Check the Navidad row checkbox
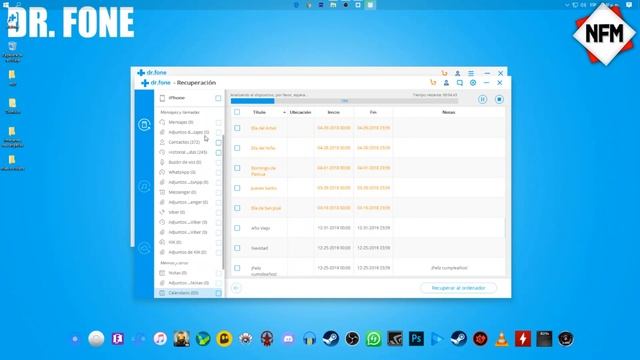 coord(237,248)
